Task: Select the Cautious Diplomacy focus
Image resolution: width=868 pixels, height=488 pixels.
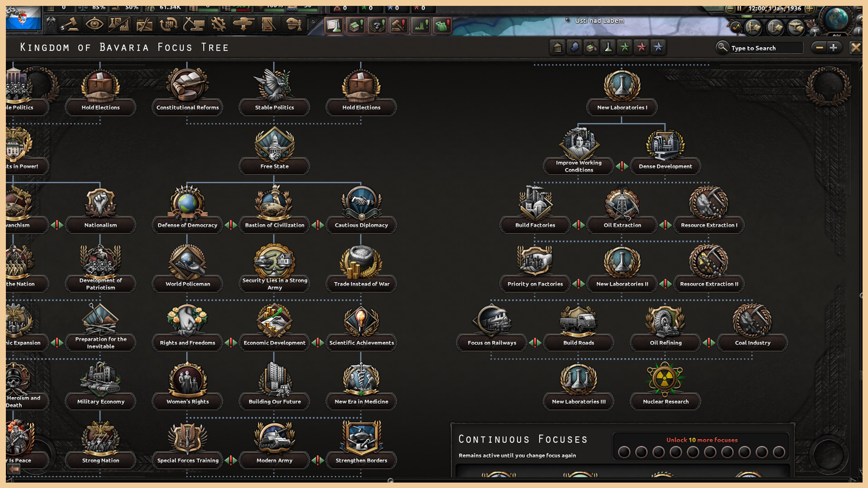Action: (361, 210)
